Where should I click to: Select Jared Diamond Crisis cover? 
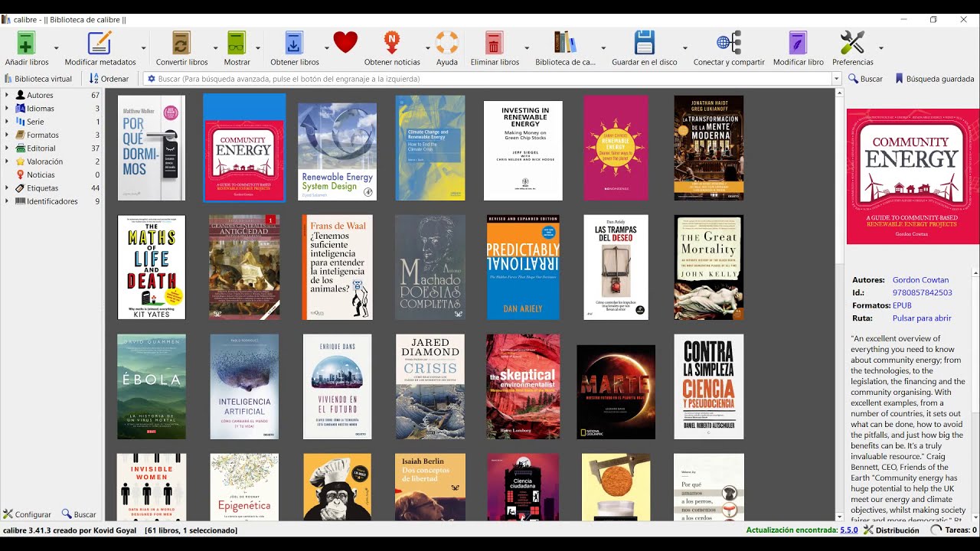pyautogui.click(x=430, y=386)
